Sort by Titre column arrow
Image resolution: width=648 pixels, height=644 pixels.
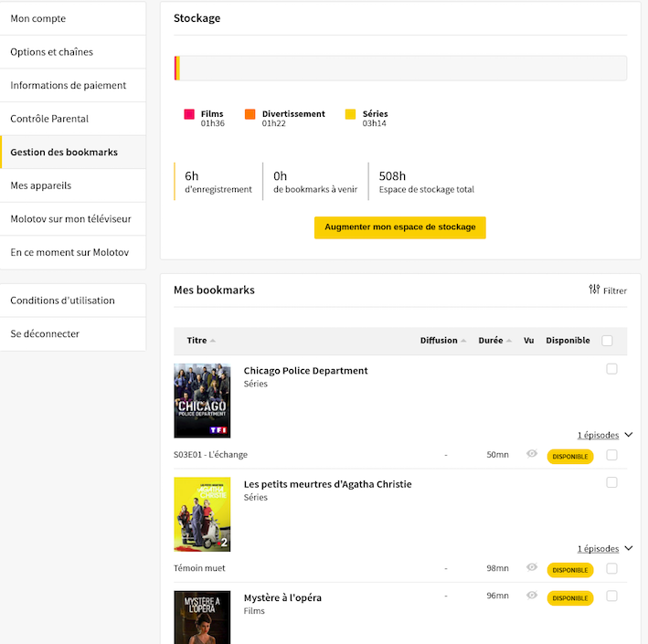coord(212,341)
